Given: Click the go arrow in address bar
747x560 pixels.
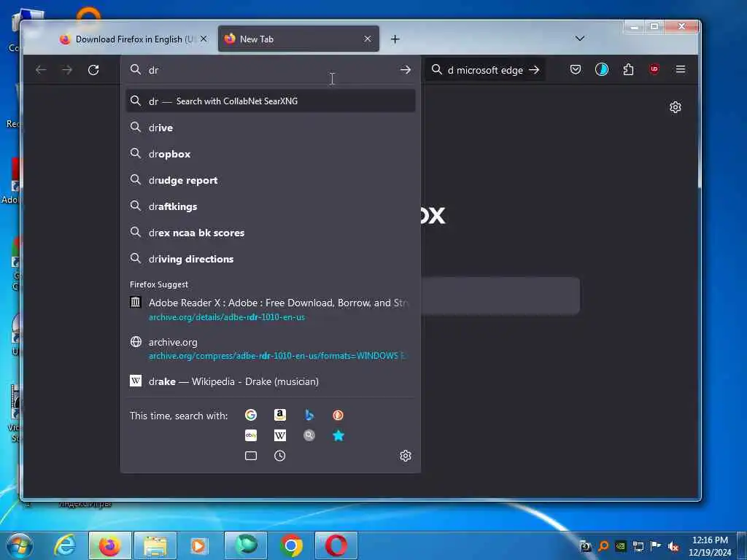Looking at the screenshot, I should (406, 69).
